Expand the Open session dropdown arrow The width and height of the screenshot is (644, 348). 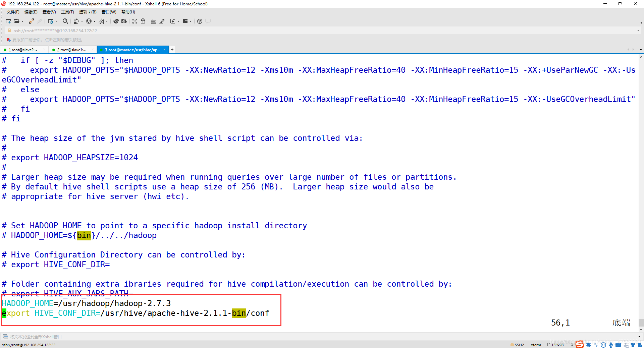point(22,21)
